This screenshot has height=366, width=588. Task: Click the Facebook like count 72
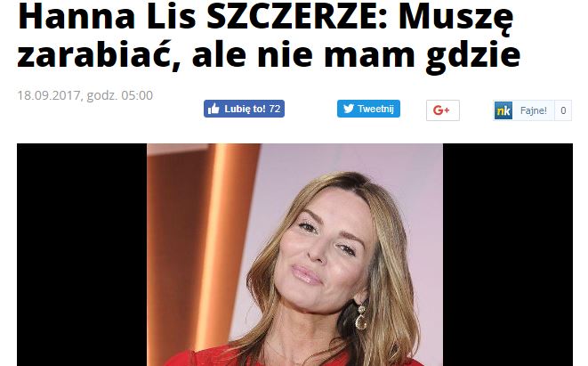(275, 109)
